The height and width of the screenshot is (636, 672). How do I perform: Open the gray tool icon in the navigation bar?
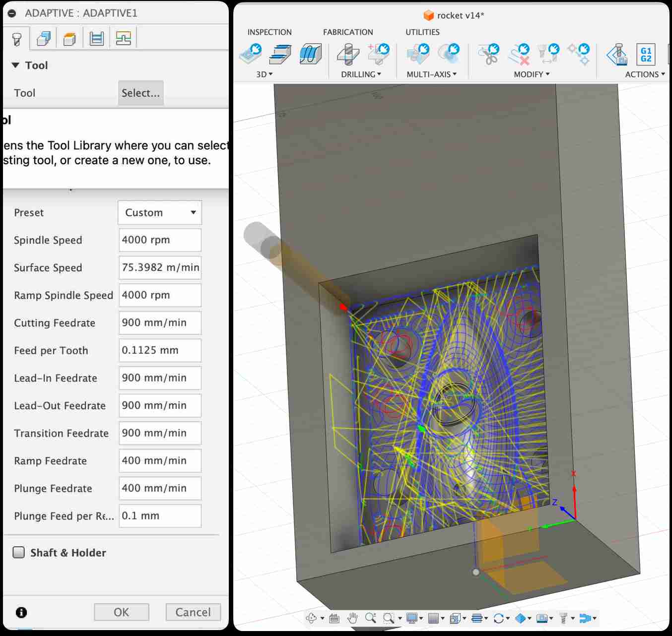(x=563, y=618)
